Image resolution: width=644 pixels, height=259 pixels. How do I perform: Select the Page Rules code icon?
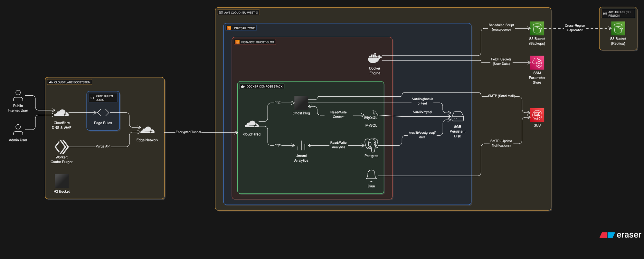103,112
